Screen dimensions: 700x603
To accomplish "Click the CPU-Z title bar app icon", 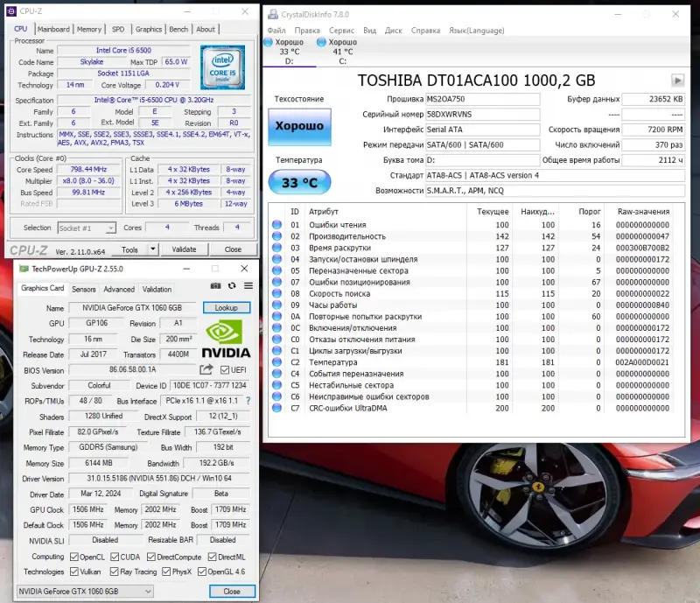I will [x=12, y=11].
